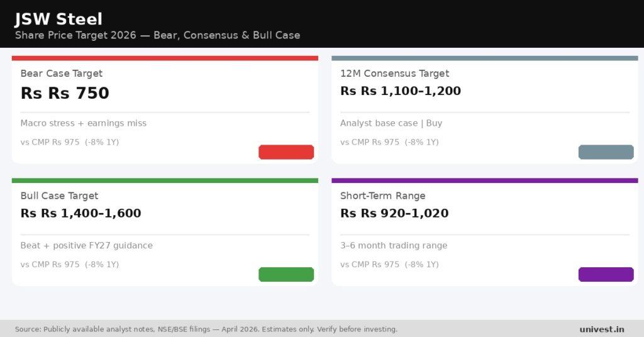The width and height of the screenshot is (644, 337).
Task: Click the Rs 750 bear target value
Action: coord(65,93)
